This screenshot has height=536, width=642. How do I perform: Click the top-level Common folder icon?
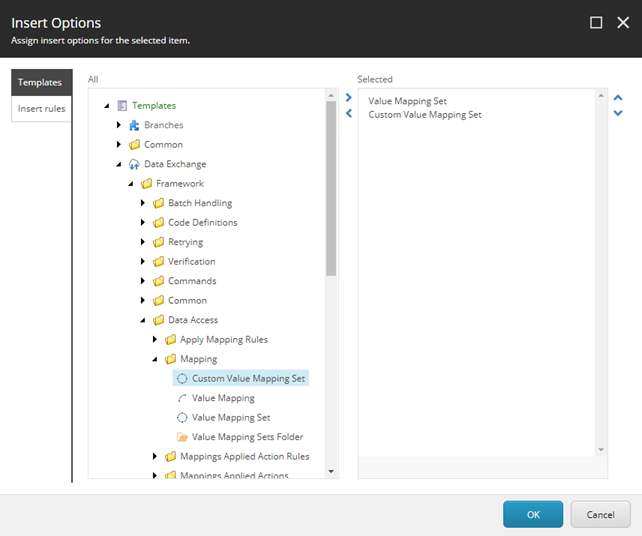tap(134, 145)
